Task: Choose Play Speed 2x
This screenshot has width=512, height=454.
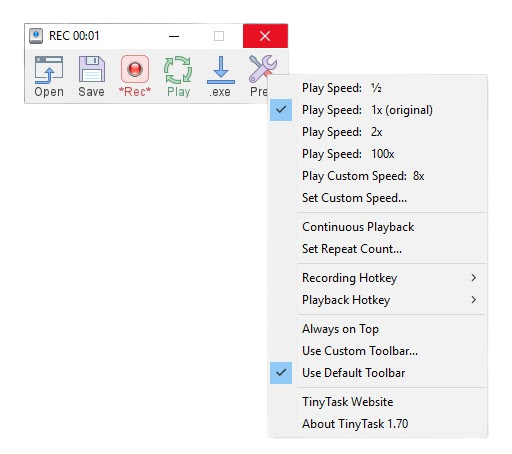Action: [378, 132]
